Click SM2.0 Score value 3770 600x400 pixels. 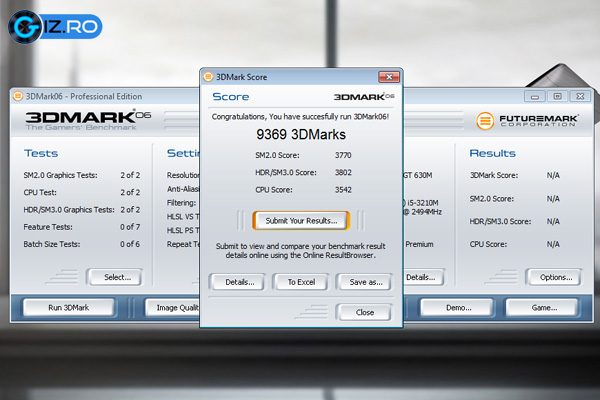[x=343, y=155]
